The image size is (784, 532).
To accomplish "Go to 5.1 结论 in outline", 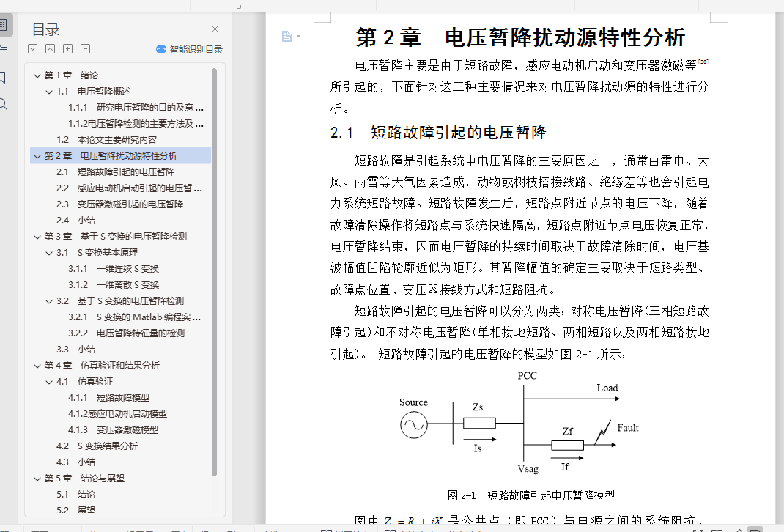I will click(75, 494).
